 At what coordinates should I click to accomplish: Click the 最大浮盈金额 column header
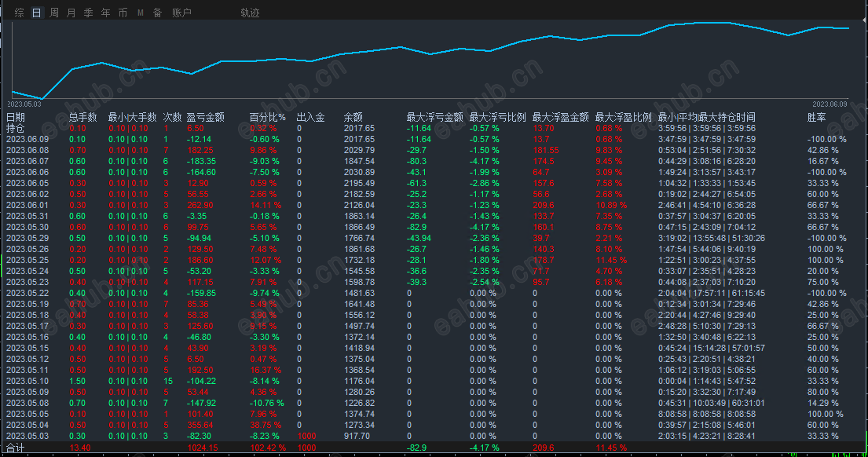560,117
